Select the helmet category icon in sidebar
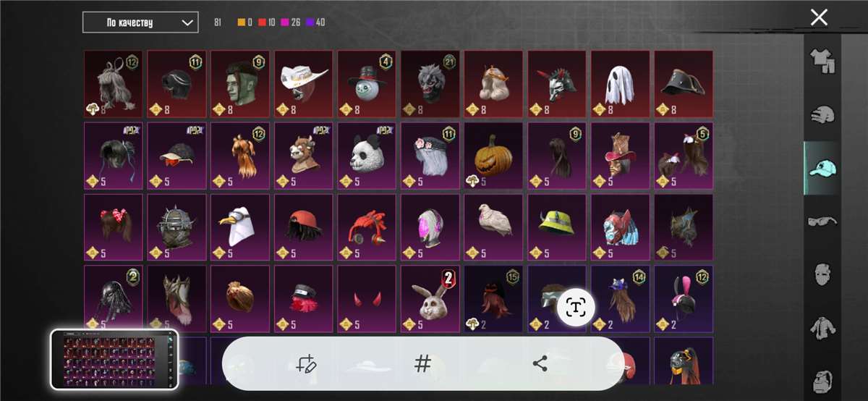This screenshot has height=401, width=868. (822, 116)
